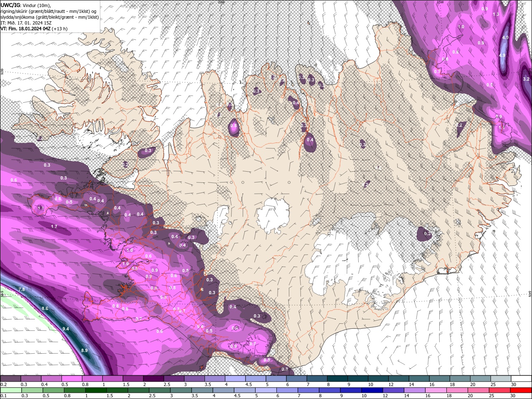Select the 'Vindur (10m),' header text

pyautogui.click(x=37, y=5)
